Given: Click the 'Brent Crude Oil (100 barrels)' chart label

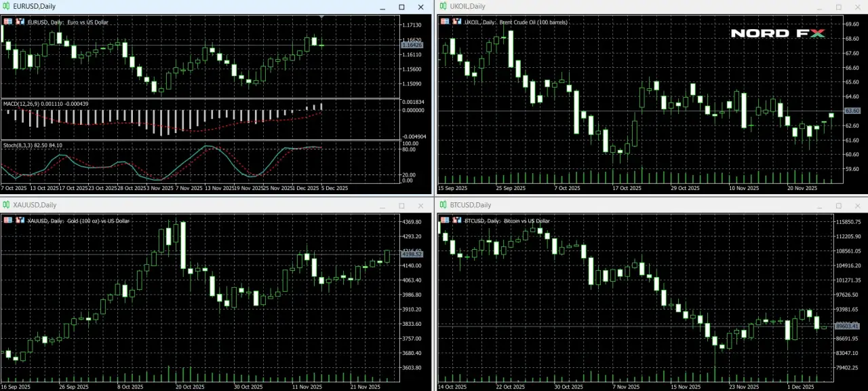Looking at the screenshot, I should 534,22.
